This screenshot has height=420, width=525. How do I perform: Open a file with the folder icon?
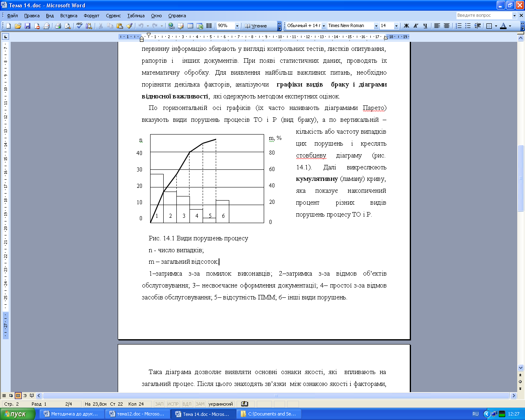(x=18, y=26)
